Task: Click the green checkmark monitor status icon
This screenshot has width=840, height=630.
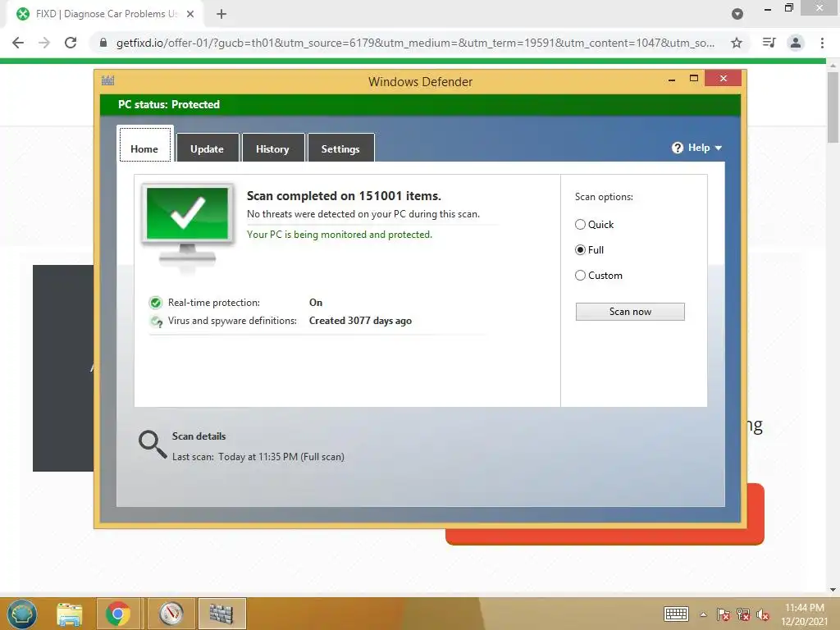Action: (188, 225)
